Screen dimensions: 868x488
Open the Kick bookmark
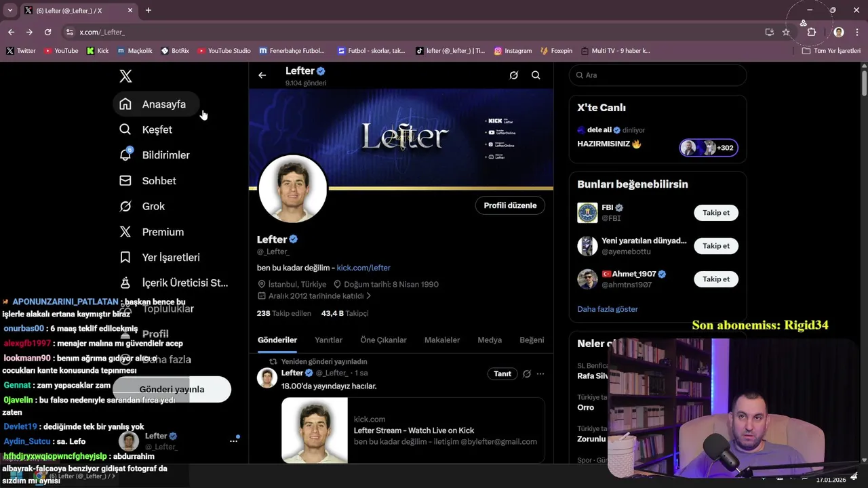click(x=98, y=51)
